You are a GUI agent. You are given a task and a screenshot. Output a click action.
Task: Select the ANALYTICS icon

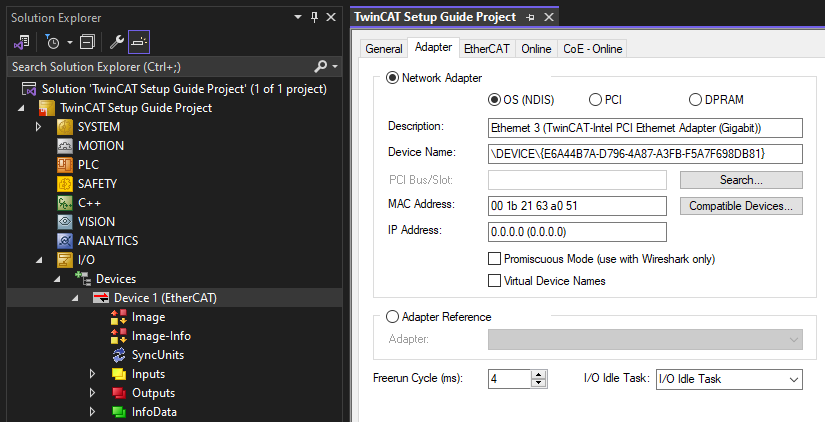[65, 240]
